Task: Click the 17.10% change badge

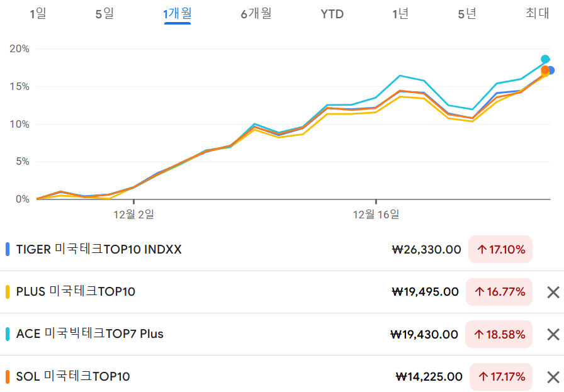Action: [500, 249]
